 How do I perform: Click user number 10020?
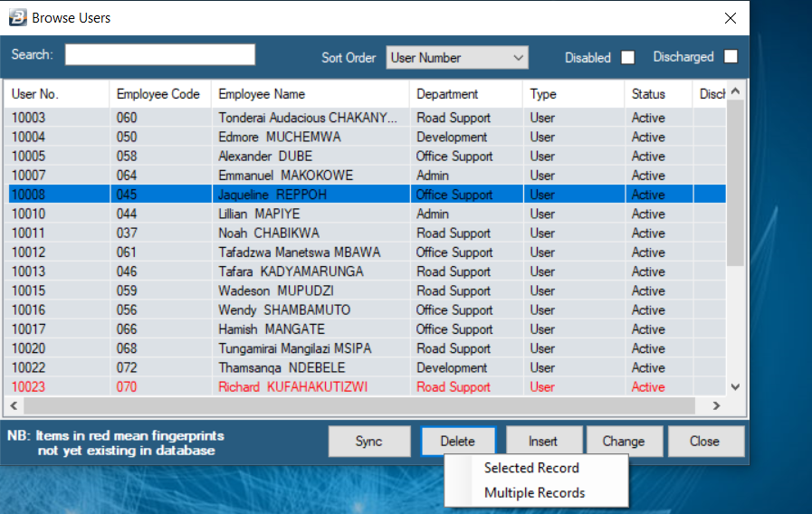click(28, 347)
